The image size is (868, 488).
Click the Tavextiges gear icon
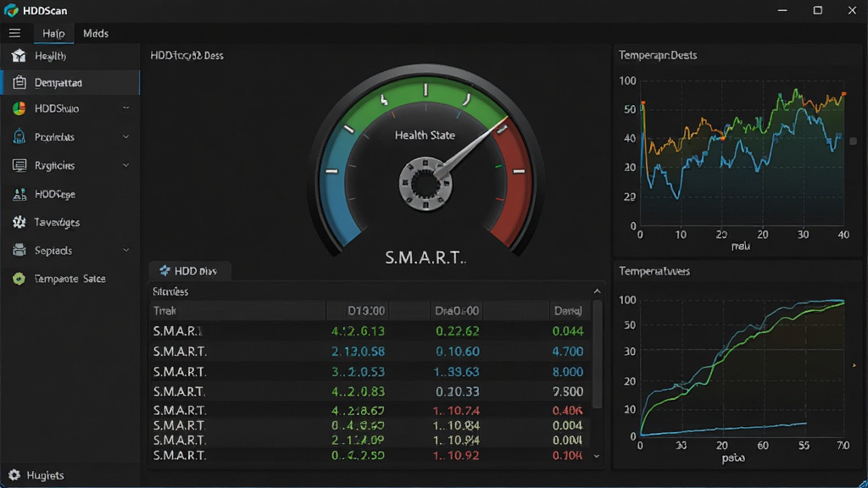[19, 222]
